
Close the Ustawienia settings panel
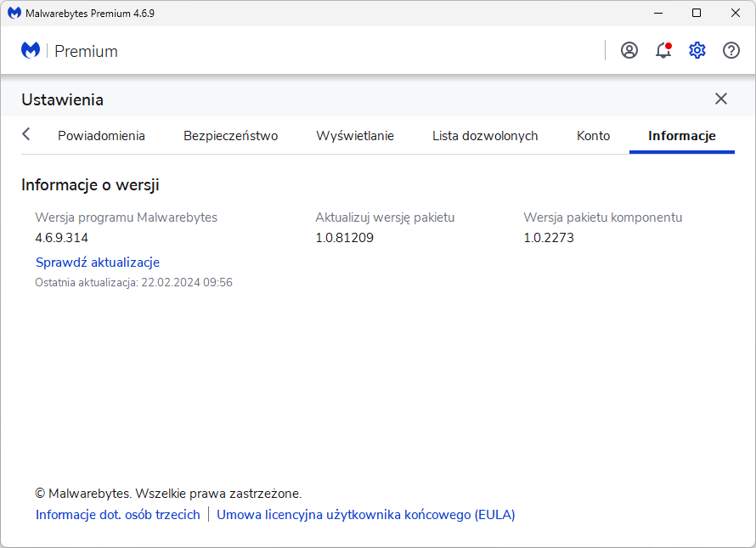(721, 99)
